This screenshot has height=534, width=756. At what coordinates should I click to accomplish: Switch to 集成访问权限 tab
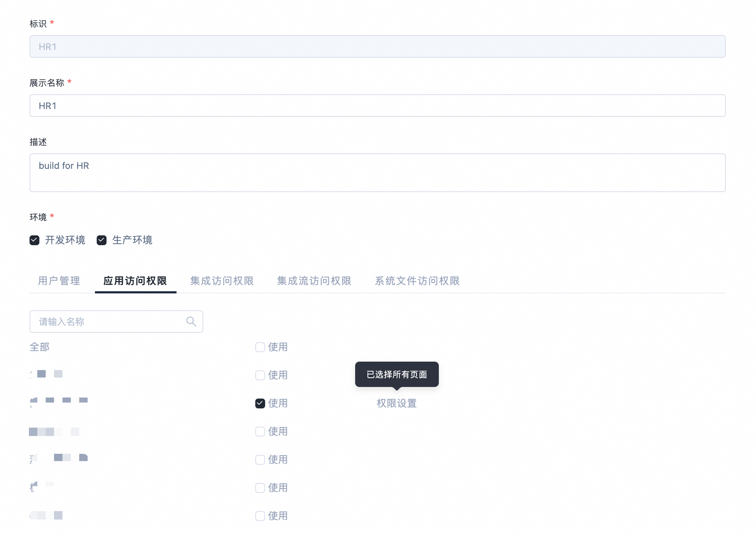pos(222,281)
